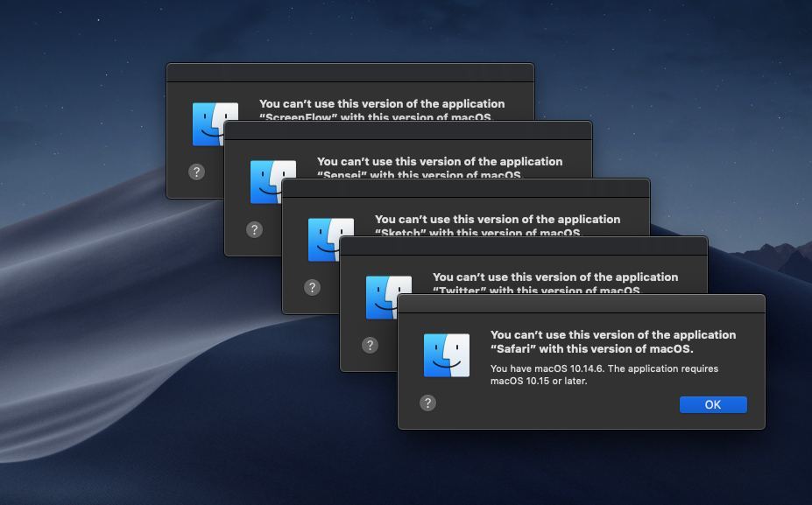This screenshot has height=505, width=812.
Task: Click the title bar of the Sketch dialog
Action: click(x=465, y=188)
